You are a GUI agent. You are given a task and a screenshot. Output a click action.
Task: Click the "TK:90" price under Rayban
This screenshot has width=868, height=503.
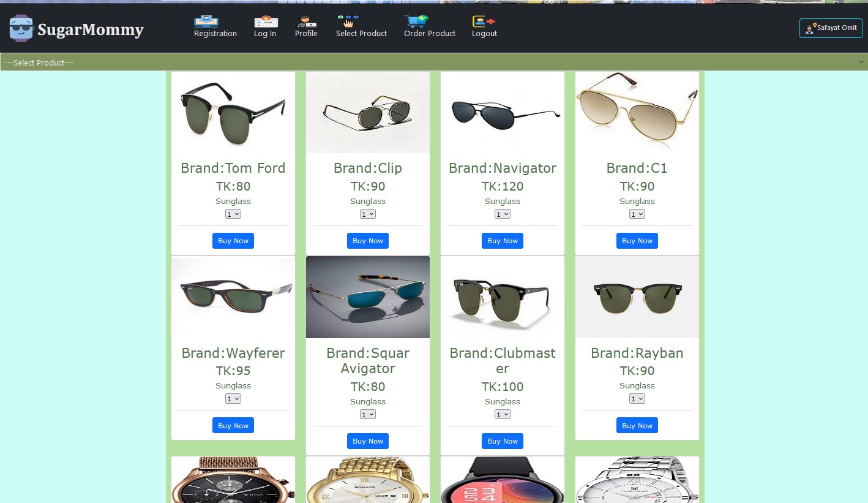[637, 371]
